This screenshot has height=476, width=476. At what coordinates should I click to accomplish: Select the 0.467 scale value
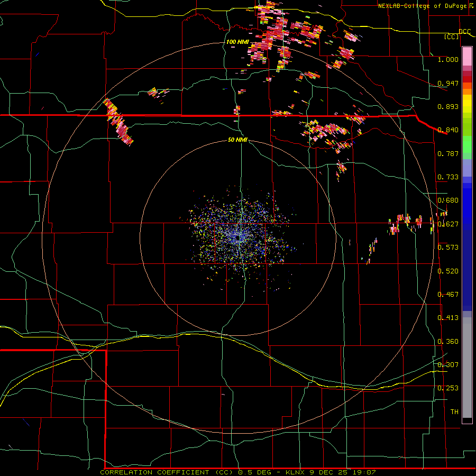tap(448, 294)
